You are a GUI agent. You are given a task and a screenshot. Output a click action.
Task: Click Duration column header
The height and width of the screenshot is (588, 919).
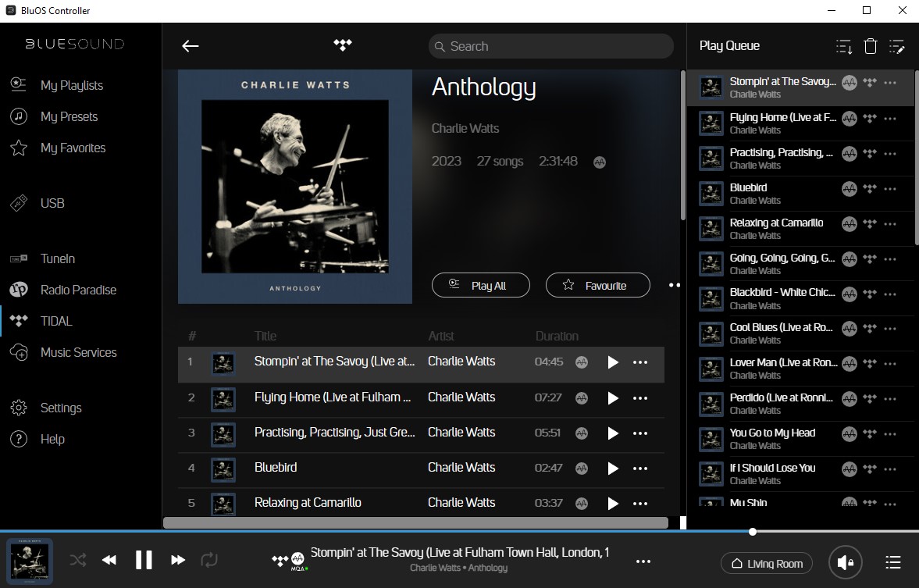pos(557,336)
